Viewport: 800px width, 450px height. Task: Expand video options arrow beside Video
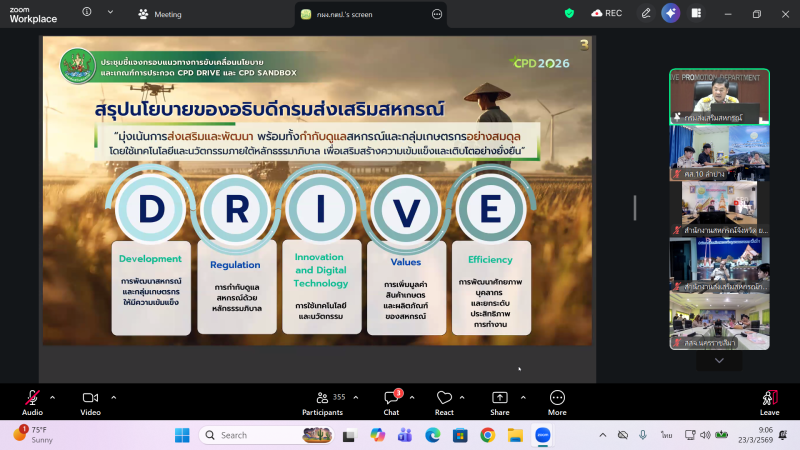click(113, 397)
